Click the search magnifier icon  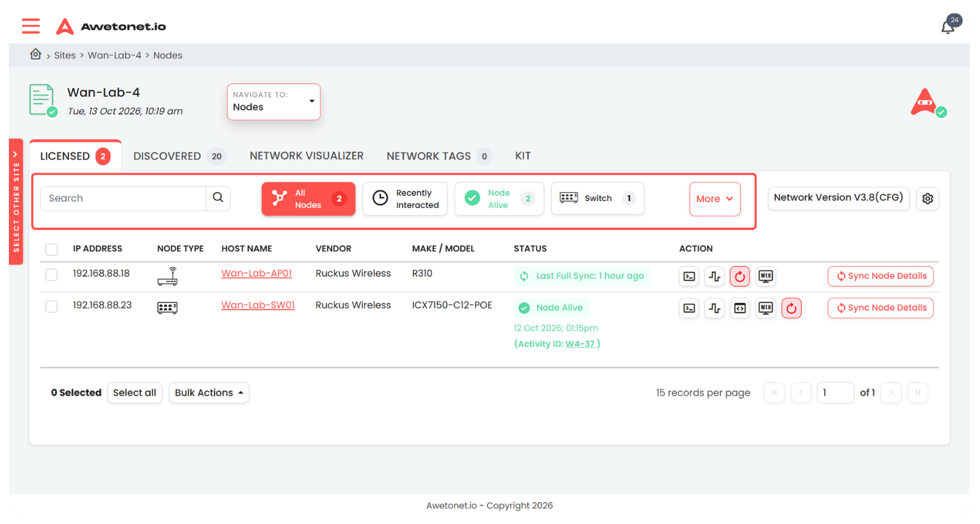click(x=218, y=198)
